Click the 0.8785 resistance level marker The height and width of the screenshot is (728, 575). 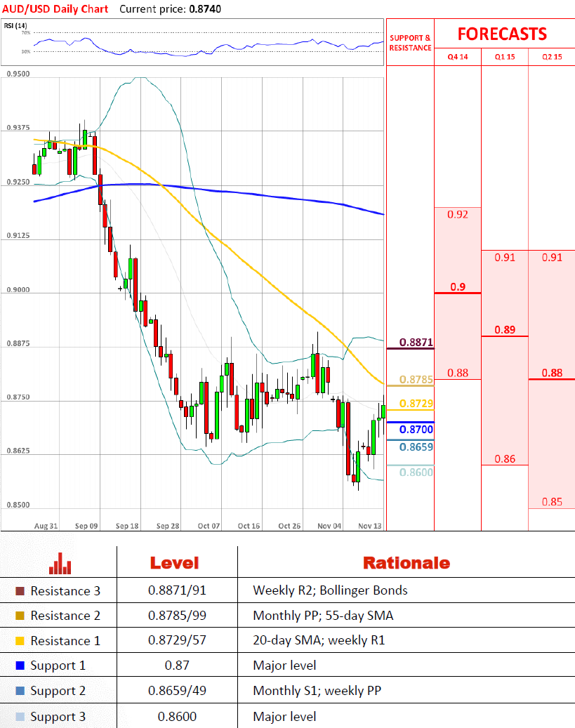tap(416, 379)
